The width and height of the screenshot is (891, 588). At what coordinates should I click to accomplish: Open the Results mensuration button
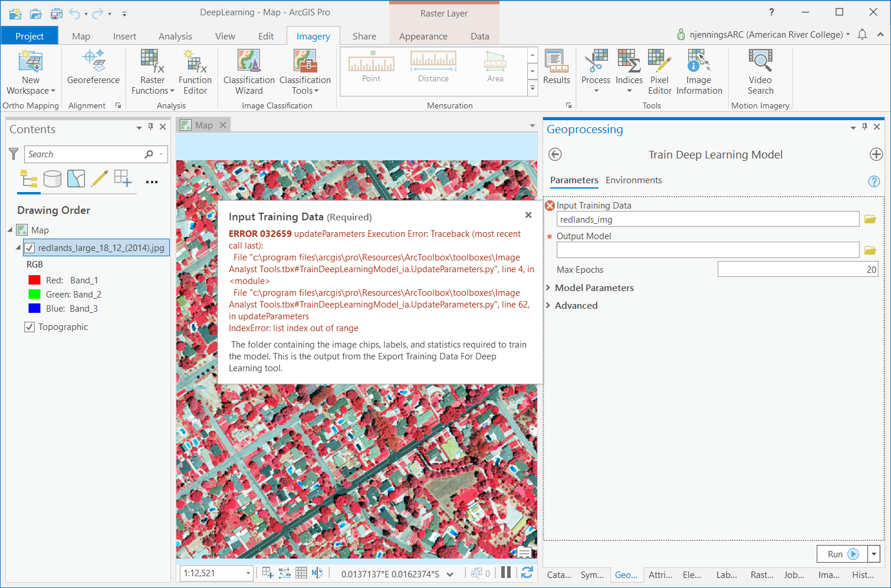pyautogui.click(x=557, y=67)
